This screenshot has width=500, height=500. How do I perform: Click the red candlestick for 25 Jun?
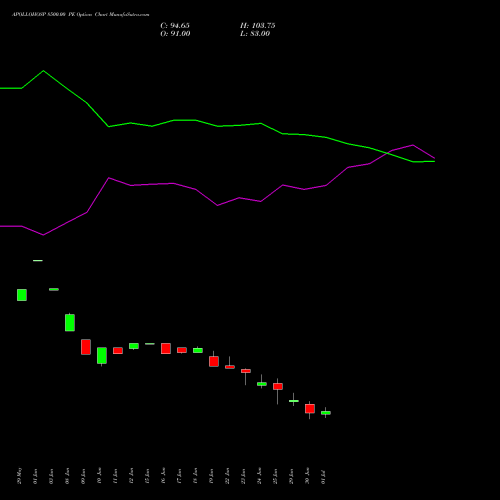click(x=278, y=386)
